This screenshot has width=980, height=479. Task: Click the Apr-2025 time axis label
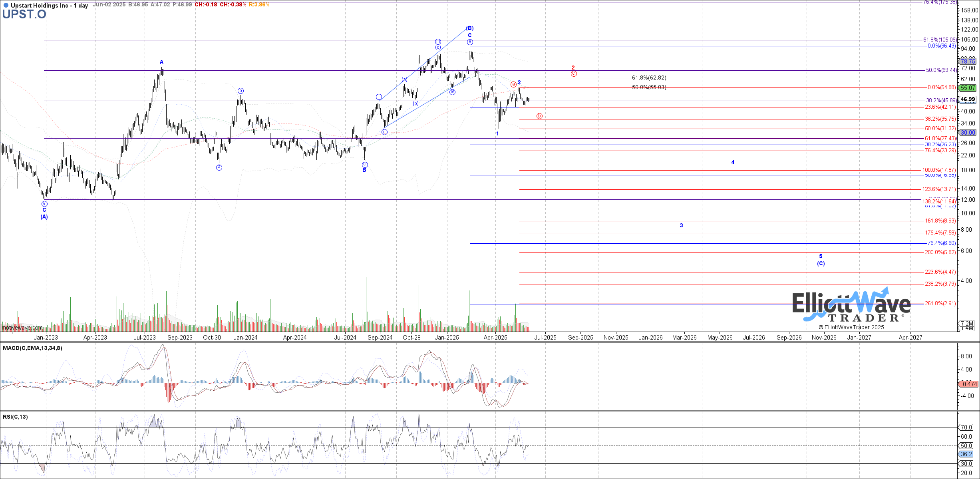tap(495, 338)
